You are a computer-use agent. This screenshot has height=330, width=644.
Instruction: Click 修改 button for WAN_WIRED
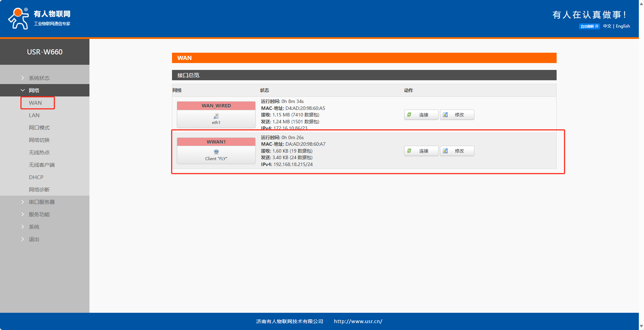457,115
